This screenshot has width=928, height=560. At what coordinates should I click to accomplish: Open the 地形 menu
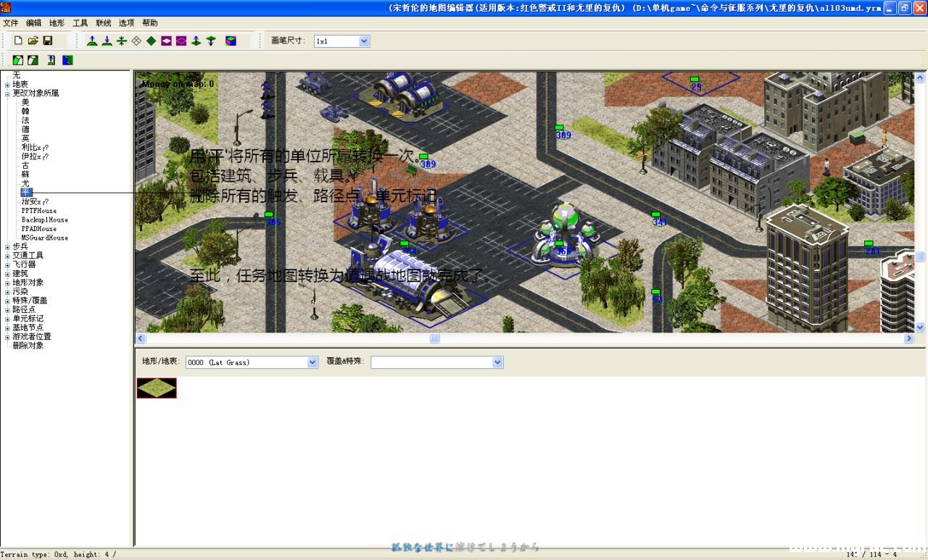[x=57, y=23]
